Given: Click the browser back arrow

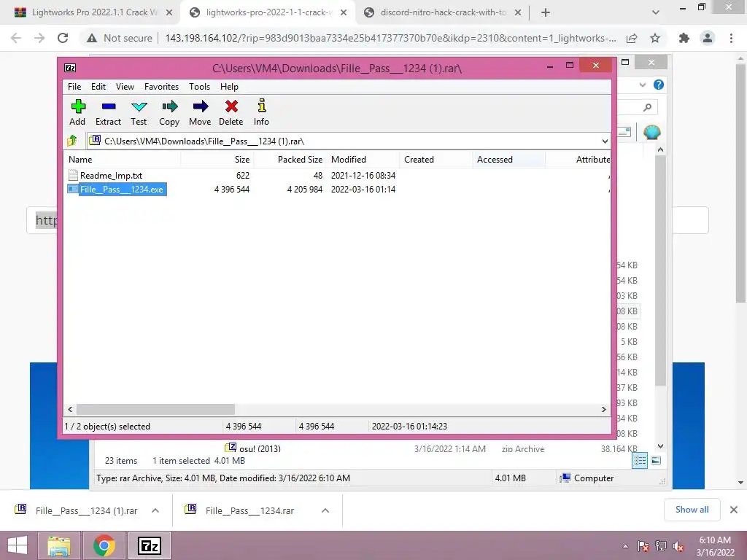Looking at the screenshot, I should point(16,38).
